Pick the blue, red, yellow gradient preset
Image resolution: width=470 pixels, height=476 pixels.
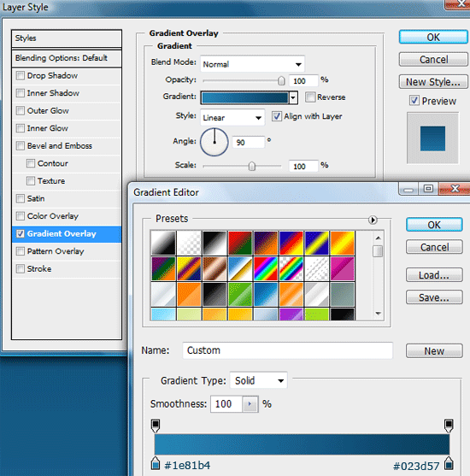pyautogui.click(x=291, y=243)
